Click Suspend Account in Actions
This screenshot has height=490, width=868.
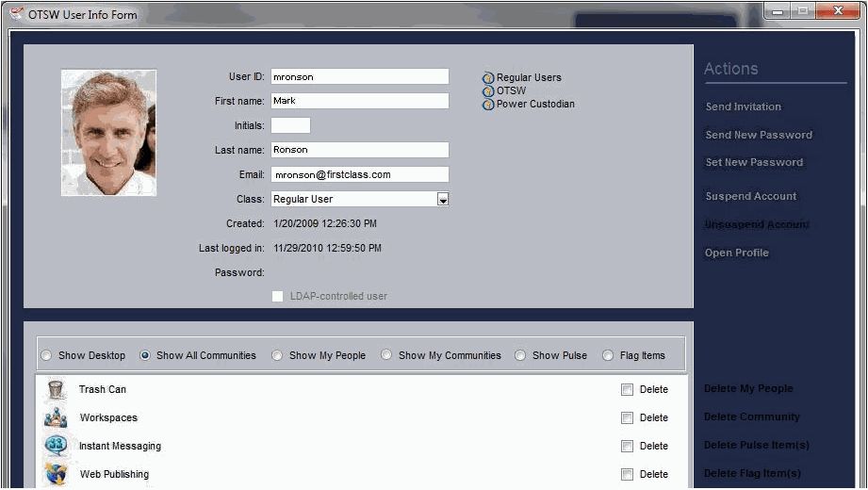(750, 197)
